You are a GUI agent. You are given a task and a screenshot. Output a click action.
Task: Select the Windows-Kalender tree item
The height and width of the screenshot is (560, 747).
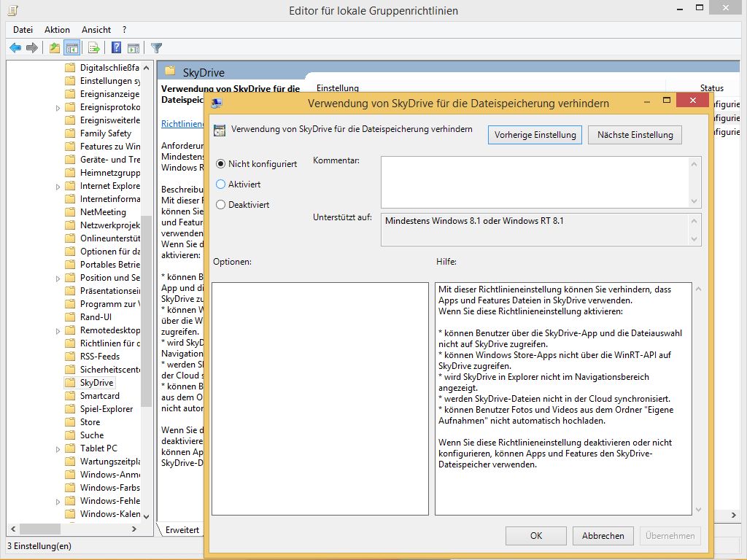tap(109, 514)
